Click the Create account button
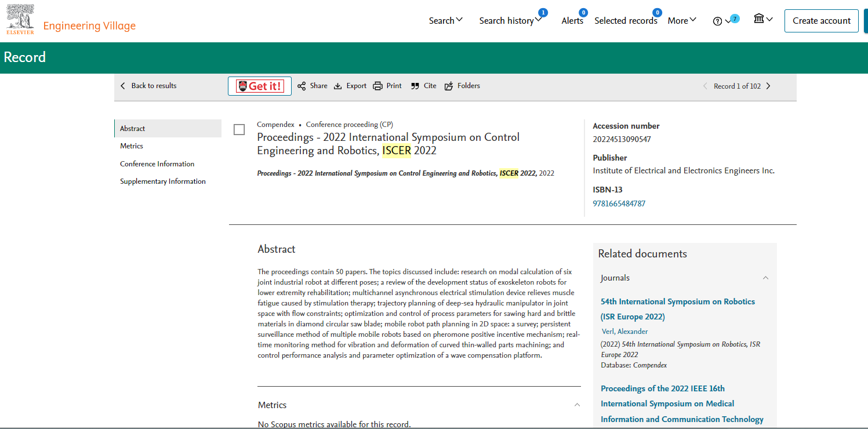Screen dimensions: 868x429 click(x=822, y=21)
